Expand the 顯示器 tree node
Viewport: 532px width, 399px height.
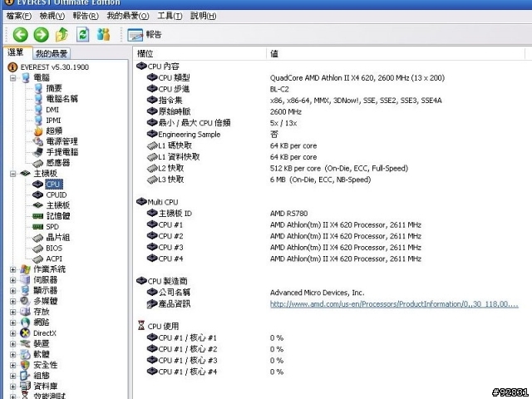click(13, 291)
